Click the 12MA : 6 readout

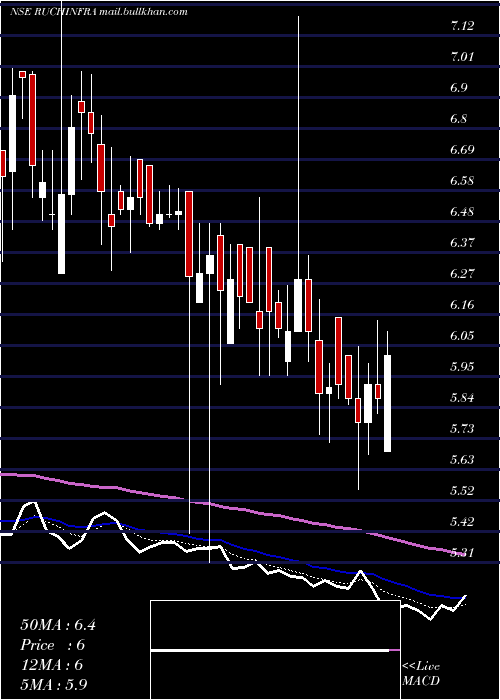click(x=52, y=665)
